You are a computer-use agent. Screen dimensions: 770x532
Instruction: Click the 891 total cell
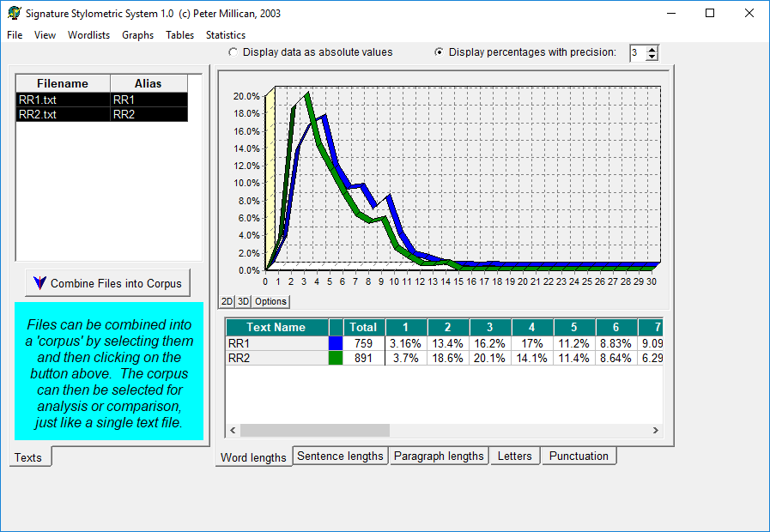pos(364,358)
